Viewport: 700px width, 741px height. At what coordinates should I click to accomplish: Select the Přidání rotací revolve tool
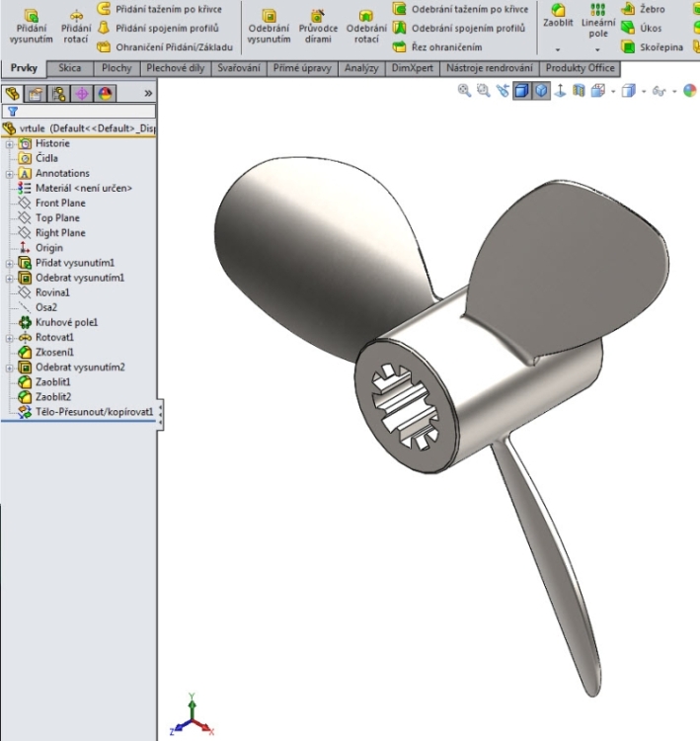76,27
